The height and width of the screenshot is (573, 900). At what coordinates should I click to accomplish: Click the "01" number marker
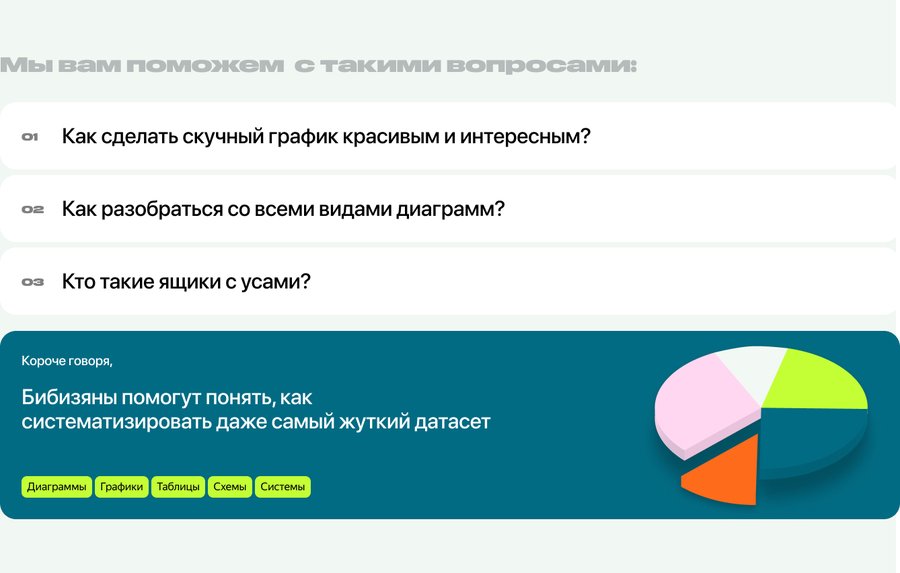[x=29, y=137]
